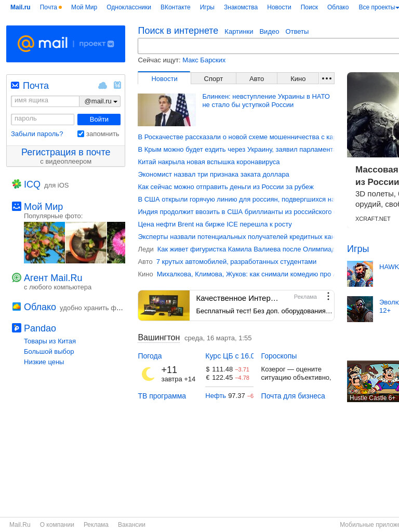Click the Mail.ru project logo banner
This screenshot has width=399, height=532.
point(65,44)
